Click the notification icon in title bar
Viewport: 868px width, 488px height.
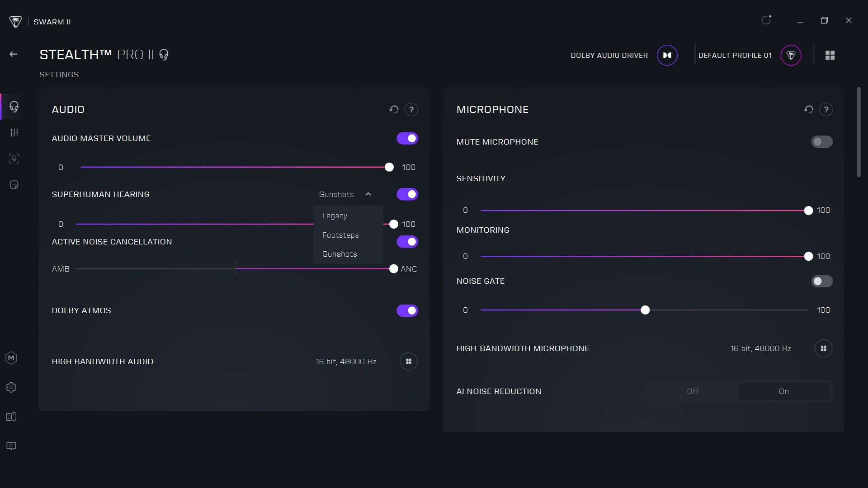[766, 20]
